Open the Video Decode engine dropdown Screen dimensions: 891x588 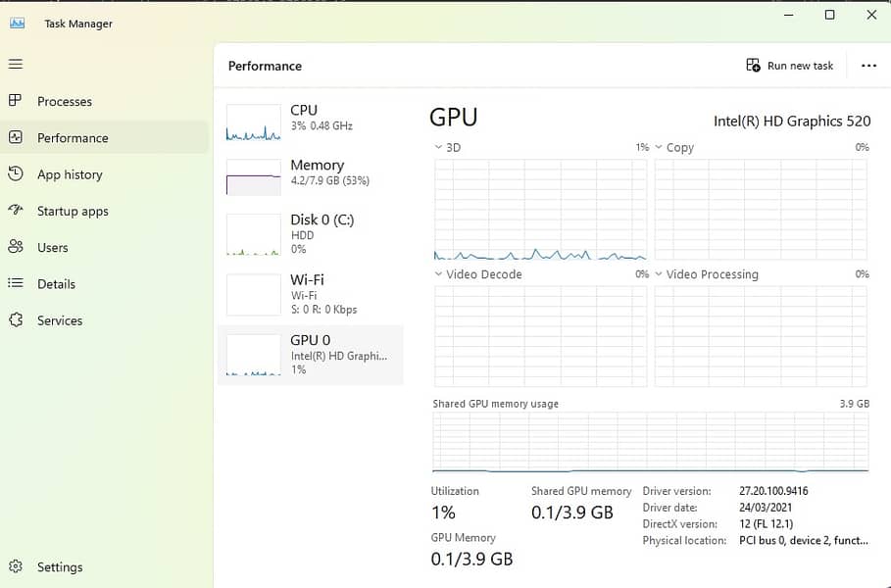point(438,274)
